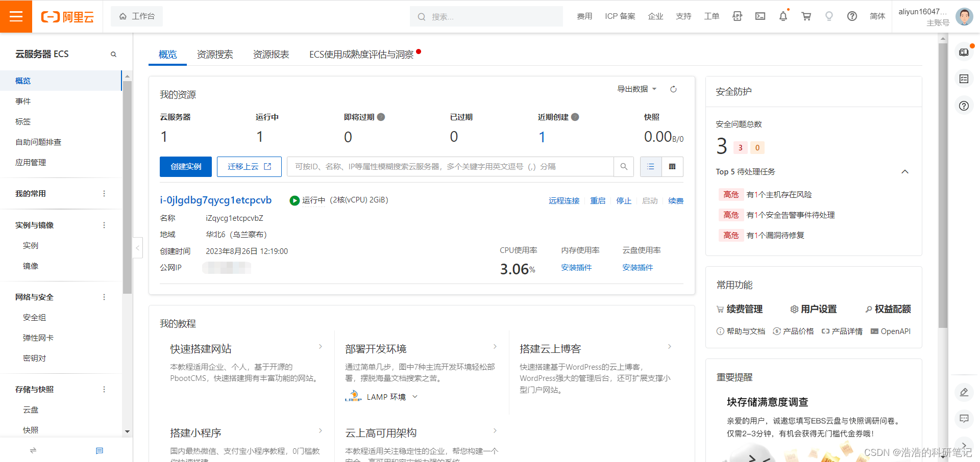
Task: Click the 远程连接 link
Action: point(564,200)
